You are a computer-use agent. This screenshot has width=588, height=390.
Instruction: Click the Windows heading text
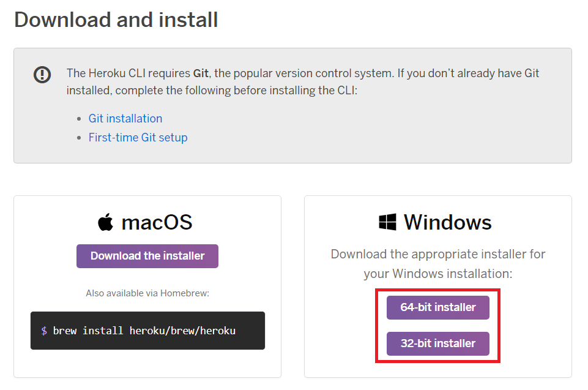coord(447,222)
